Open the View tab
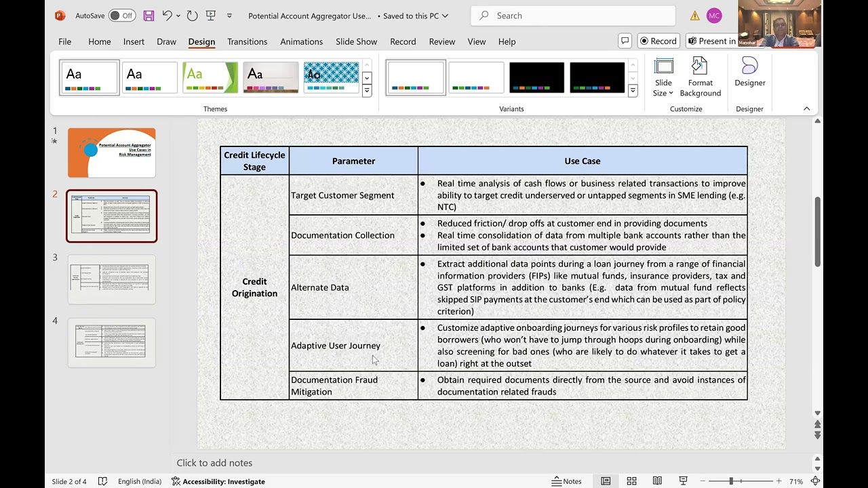Image resolution: width=868 pixels, height=488 pixels. [x=476, y=41]
